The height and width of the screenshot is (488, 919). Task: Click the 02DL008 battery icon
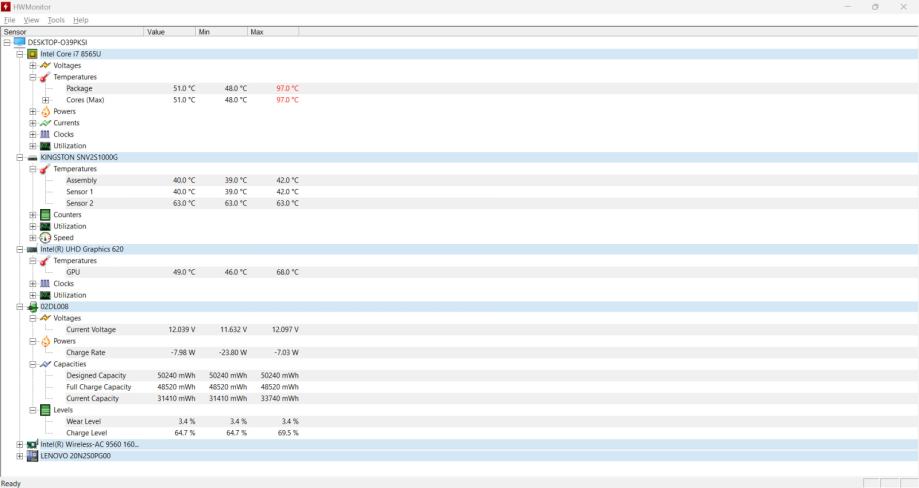(x=33, y=307)
